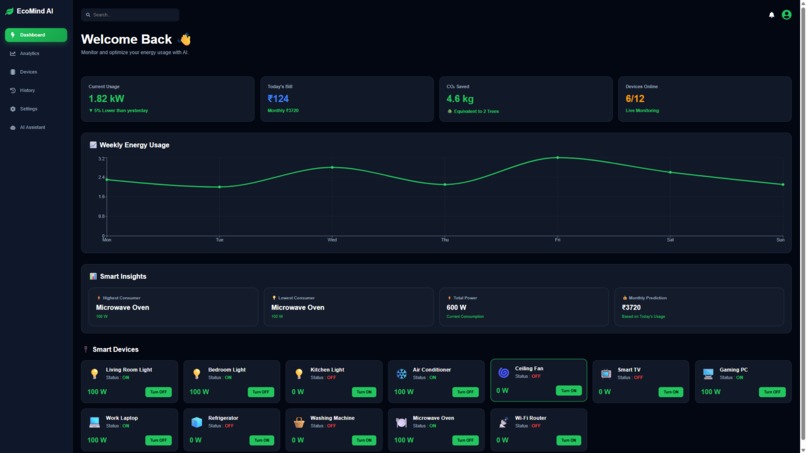Open the notifications bell

771,15
